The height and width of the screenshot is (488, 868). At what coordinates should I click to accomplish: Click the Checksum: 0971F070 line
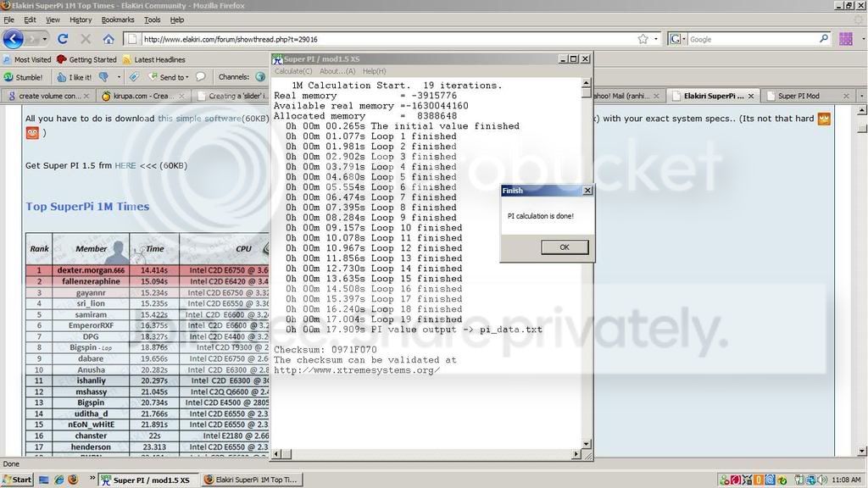tap(325, 350)
